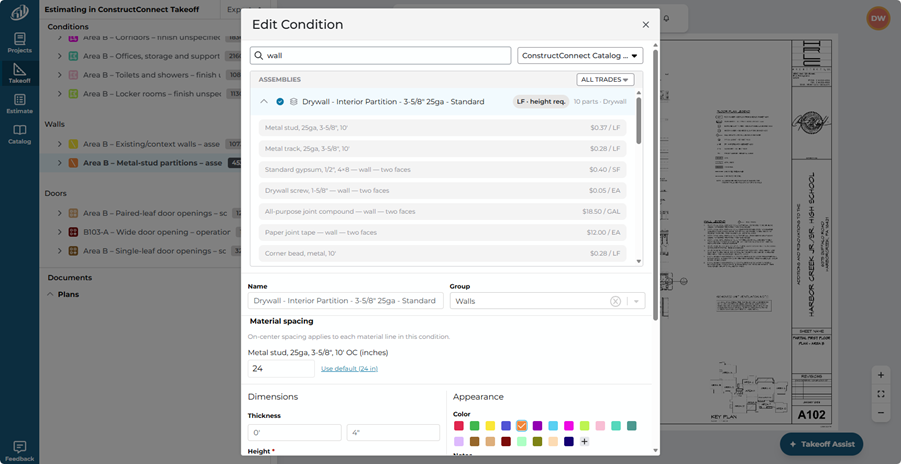Close the Edit Condition dialog
Viewport: 901px width, 464px height.
645,25
